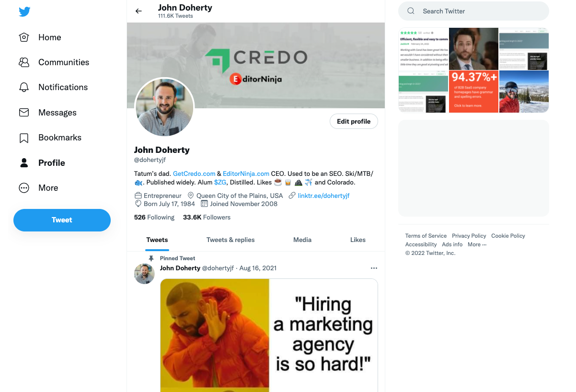Open the Drake meme tweet image
Image resolution: width=576 pixels, height=392 pixels.
coord(269,335)
